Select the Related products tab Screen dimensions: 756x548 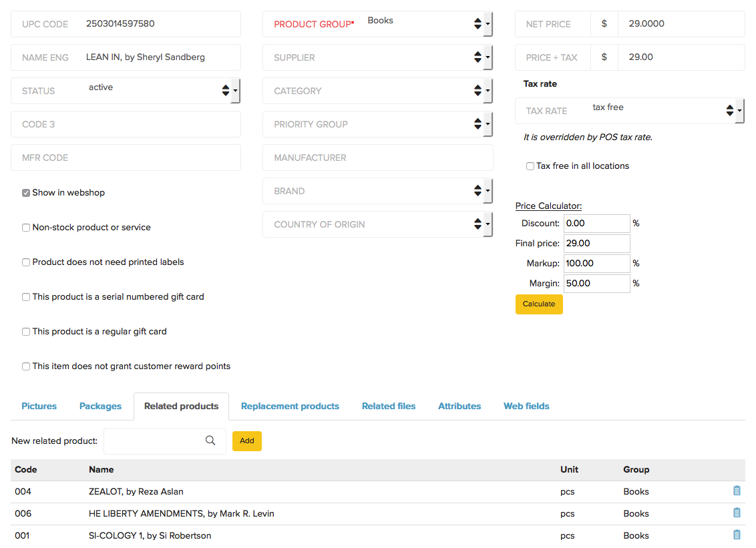click(x=181, y=406)
